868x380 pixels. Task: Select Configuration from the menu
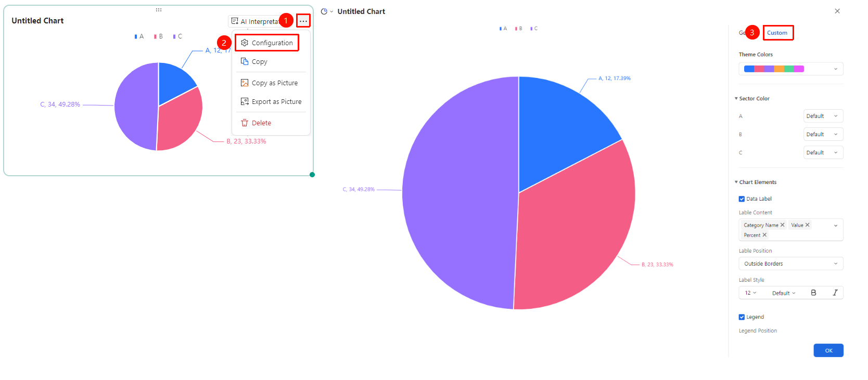(267, 43)
